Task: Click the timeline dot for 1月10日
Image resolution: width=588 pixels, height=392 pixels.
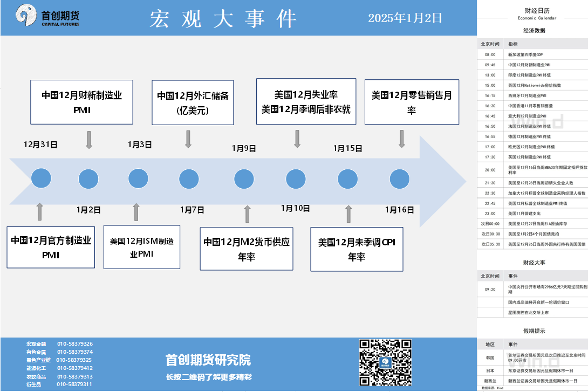Action: pyautogui.click(x=296, y=179)
